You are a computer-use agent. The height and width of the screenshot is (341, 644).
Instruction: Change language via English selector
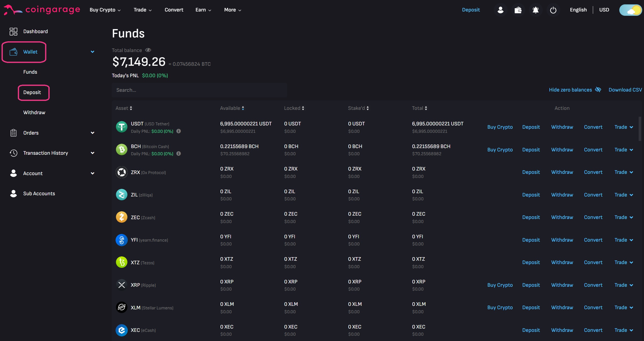point(578,10)
